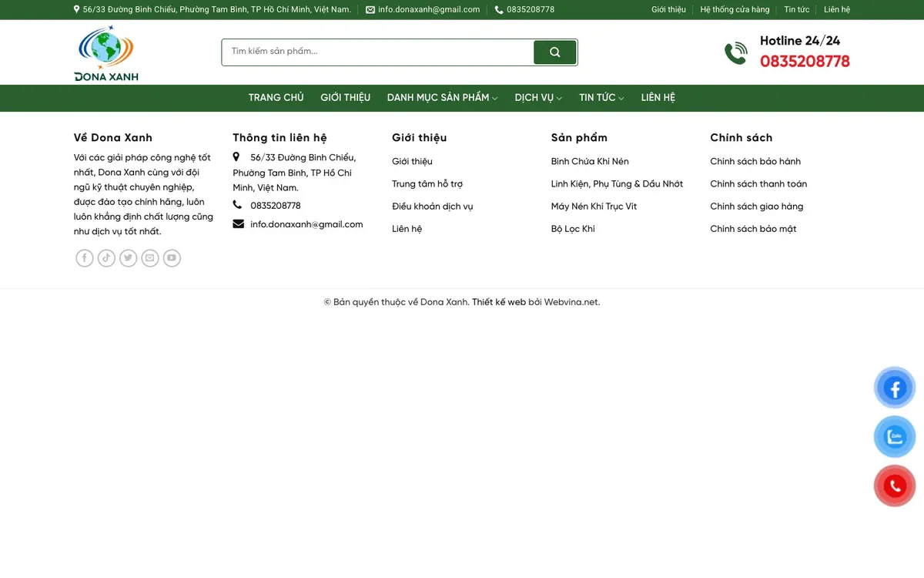Screen dimensions: 924x578
Task: Tap the floating red phone call bubble
Action: click(x=895, y=486)
